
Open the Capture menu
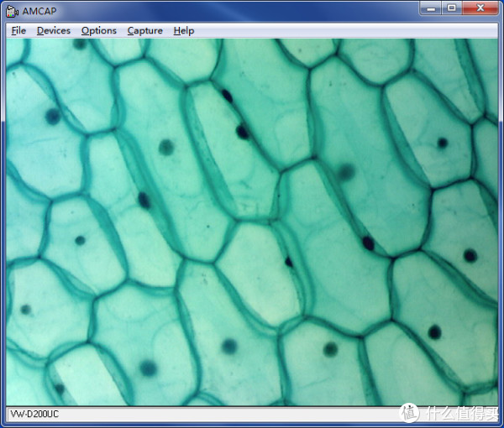click(145, 31)
